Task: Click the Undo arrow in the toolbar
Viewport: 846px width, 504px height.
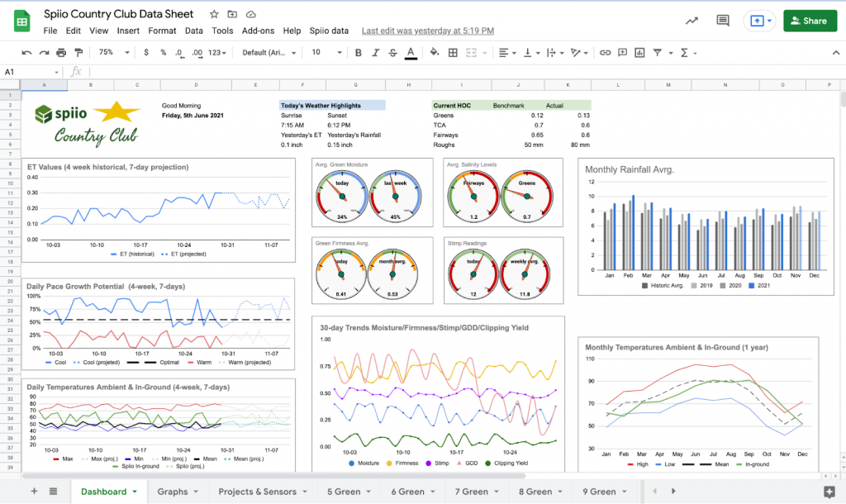Action: (x=27, y=53)
